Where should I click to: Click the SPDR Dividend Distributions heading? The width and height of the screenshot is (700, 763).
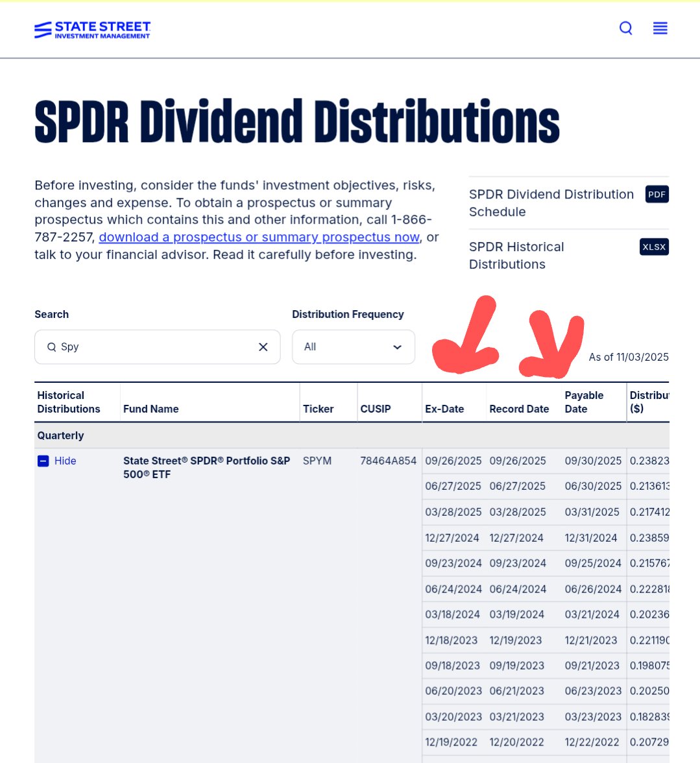[296, 122]
